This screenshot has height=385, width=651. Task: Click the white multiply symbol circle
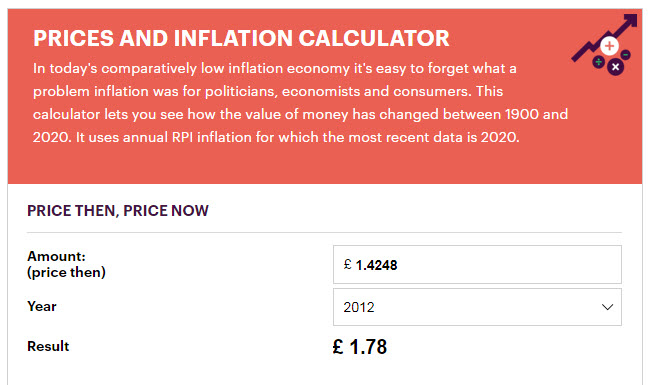coord(616,67)
